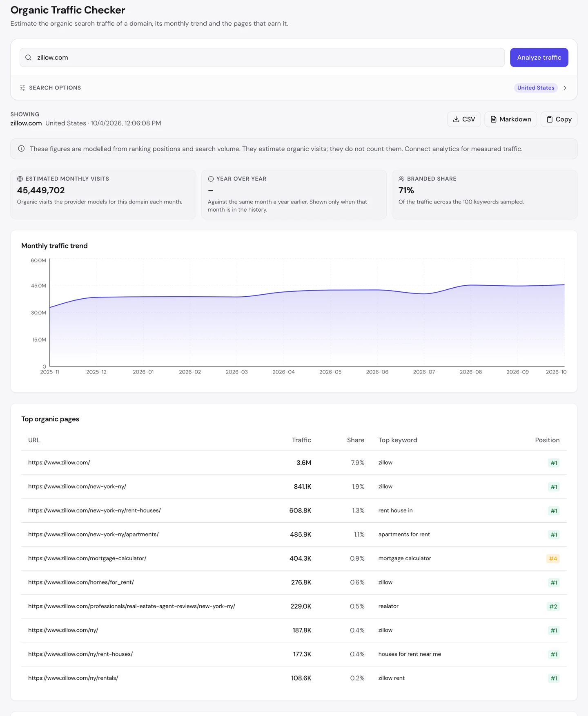
Task: Expand the SEARCH OPTIONS section
Action: tap(294, 88)
